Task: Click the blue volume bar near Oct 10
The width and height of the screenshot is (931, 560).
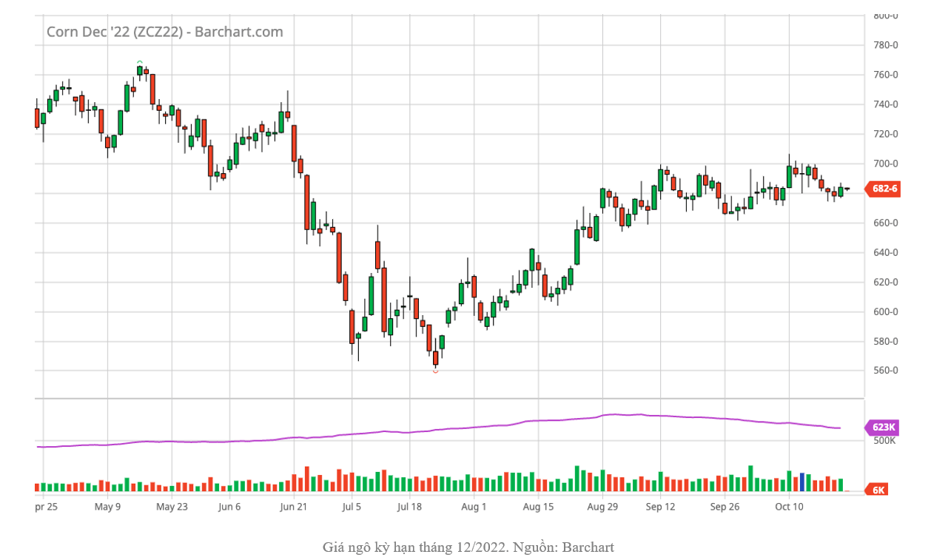Action: click(x=801, y=482)
